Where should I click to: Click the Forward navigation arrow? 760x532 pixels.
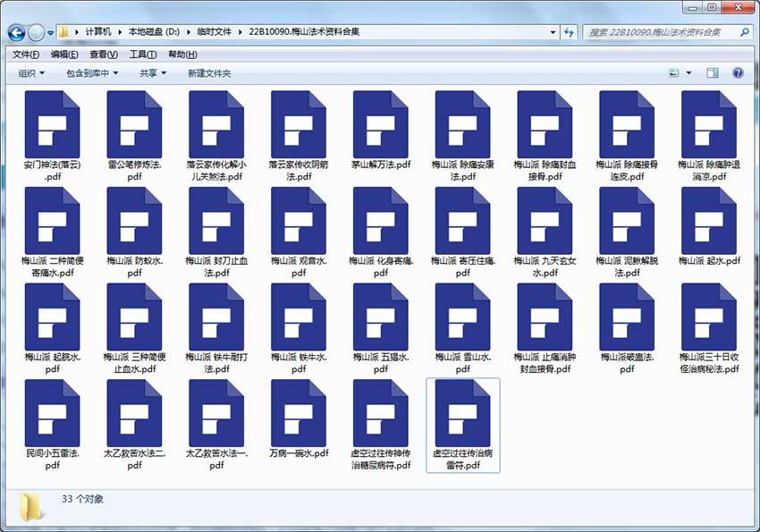point(36,33)
